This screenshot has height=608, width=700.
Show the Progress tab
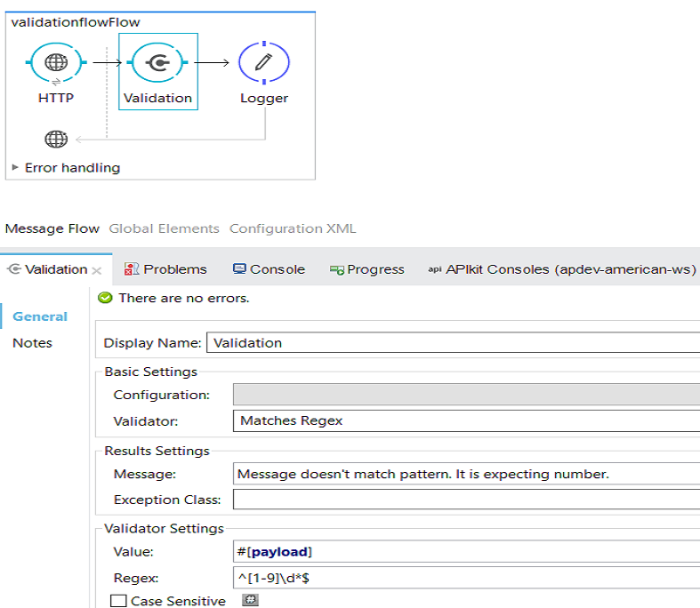pos(366,269)
